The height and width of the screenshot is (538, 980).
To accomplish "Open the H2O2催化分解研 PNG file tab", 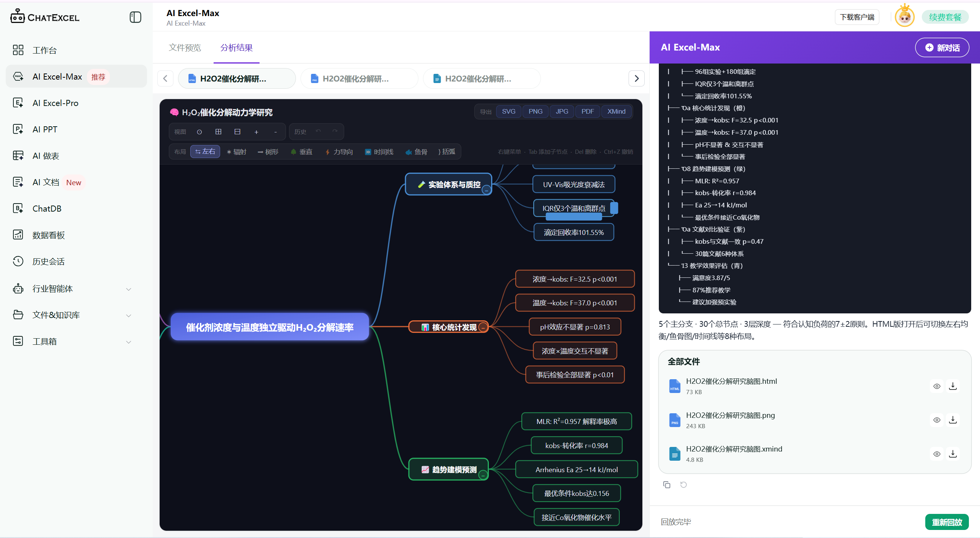I will tap(359, 78).
